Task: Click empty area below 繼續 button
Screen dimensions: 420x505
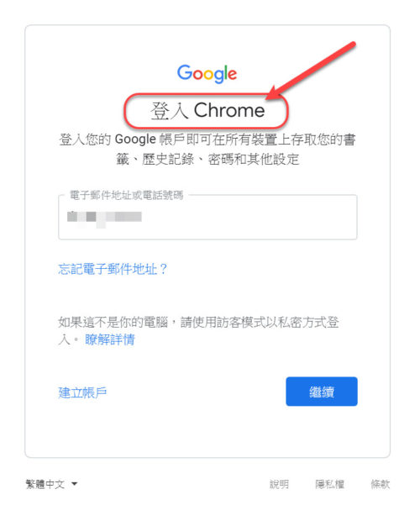Action: (322, 432)
